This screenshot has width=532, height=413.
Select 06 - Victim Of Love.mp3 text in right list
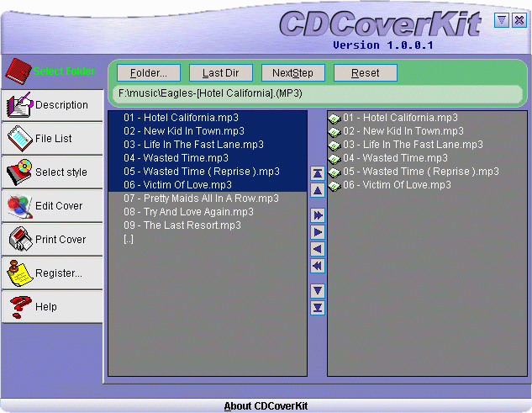pyautogui.click(x=397, y=185)
